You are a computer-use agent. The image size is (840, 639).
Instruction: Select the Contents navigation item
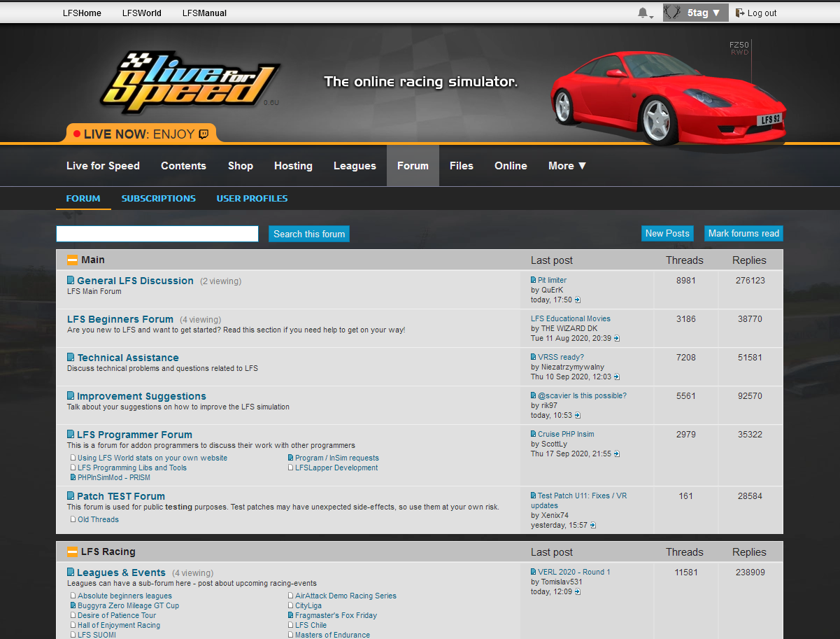coord(183,166)
